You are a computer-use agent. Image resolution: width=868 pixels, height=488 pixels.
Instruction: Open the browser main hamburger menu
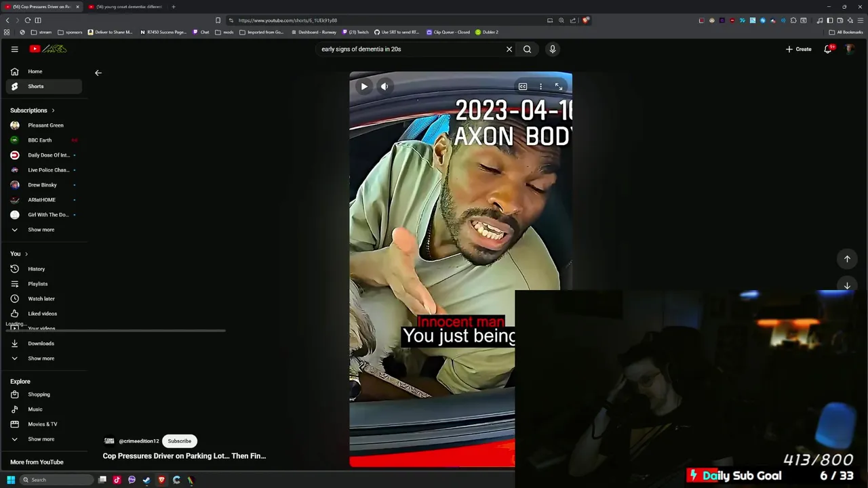pos(860,20)
